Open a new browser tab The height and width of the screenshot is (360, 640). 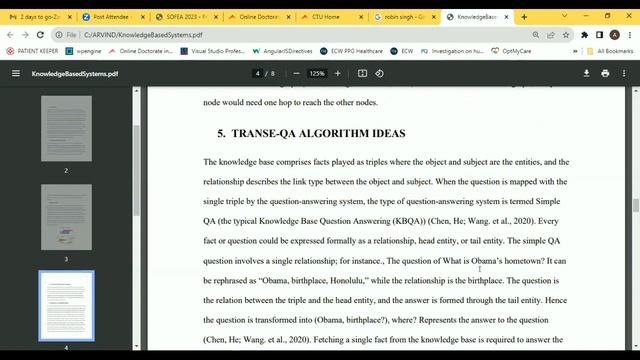524,17
